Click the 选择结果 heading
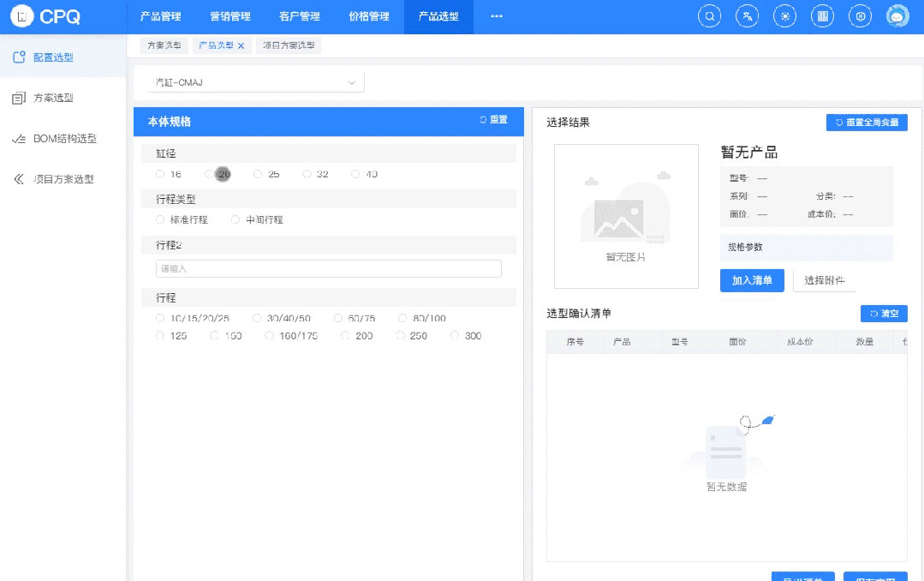This screenshot has height=581, width=924. [568, 122]
